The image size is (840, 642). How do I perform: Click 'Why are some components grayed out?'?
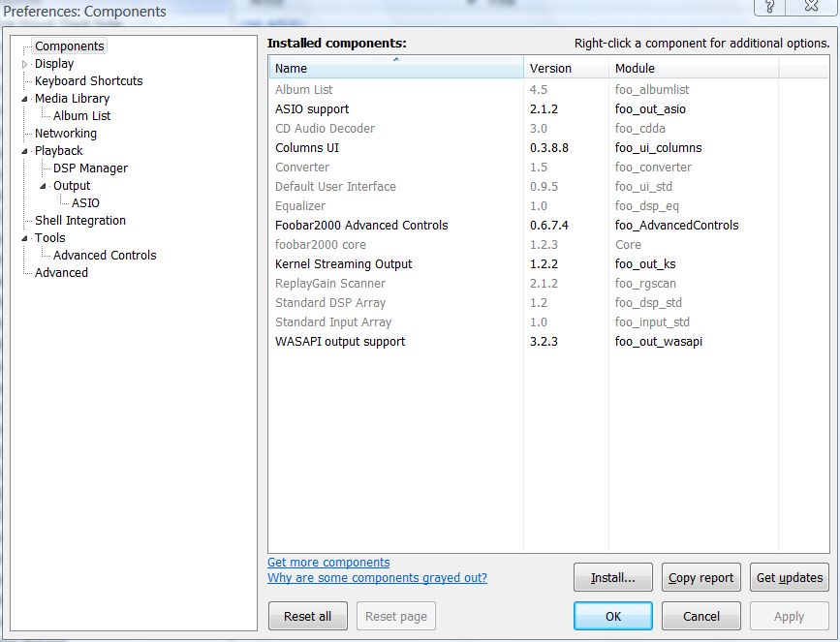[x=377, y=578]
